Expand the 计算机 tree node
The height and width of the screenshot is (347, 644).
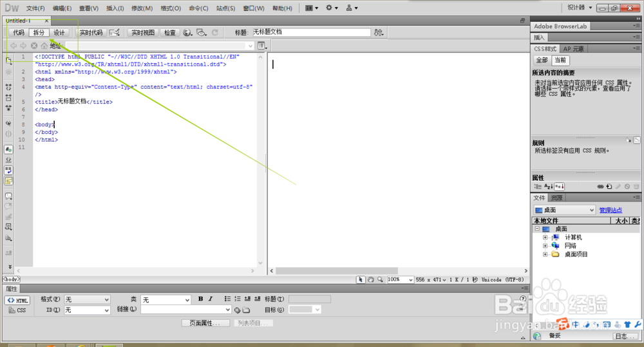[x=545, y=238]
